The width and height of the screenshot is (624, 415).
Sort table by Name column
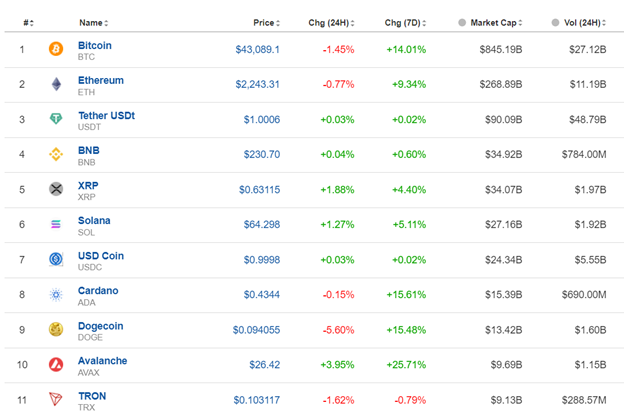point(94,23)
